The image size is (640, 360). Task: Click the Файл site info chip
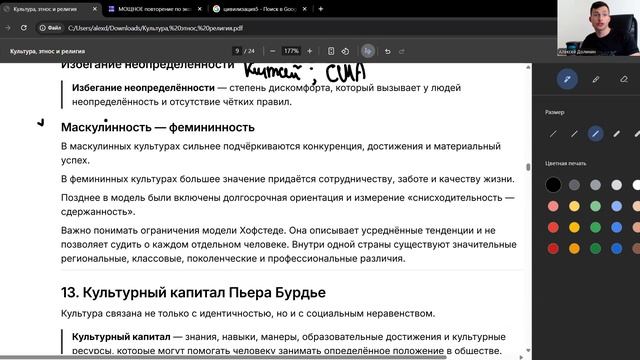[50, 28]
